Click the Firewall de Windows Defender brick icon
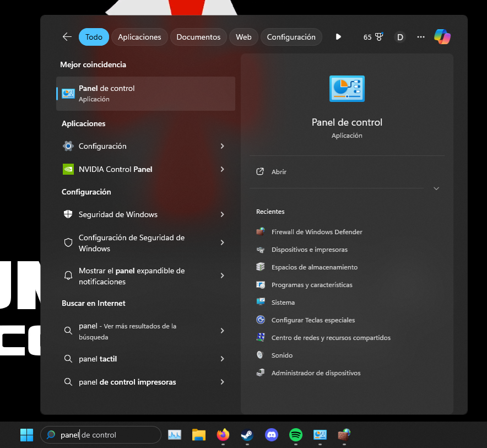This screenshot has width=487, height=448. click(x=260, y=231)
